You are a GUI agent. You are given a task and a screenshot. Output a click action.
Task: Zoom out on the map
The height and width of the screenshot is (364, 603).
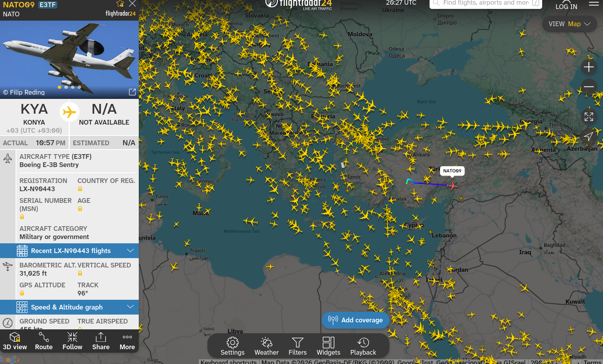(589, 86)
